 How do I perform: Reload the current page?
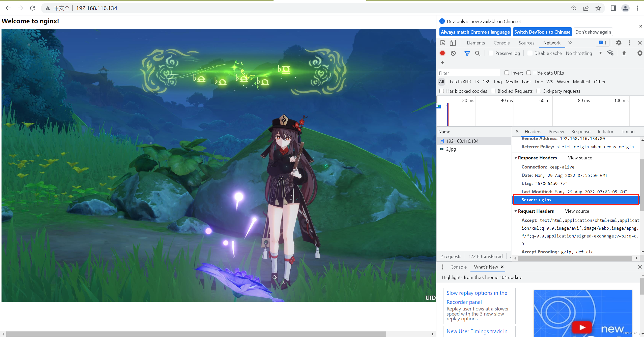click(33, 8)
